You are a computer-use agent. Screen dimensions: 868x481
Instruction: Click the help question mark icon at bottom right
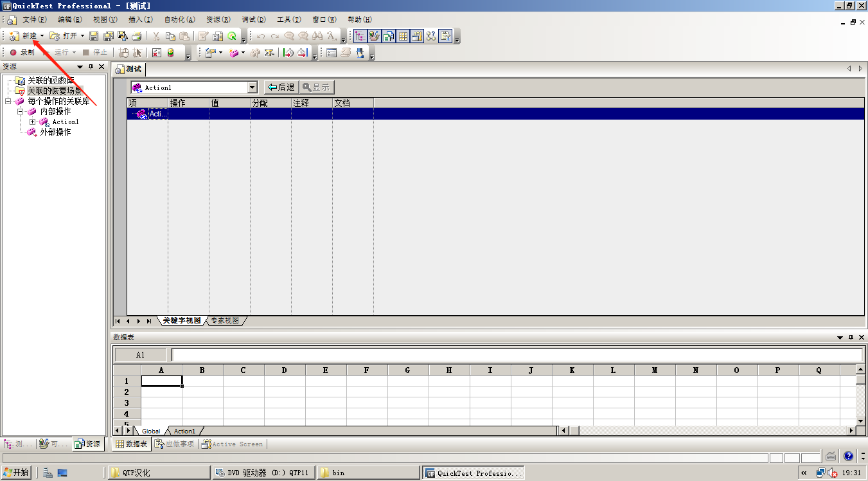849,457
